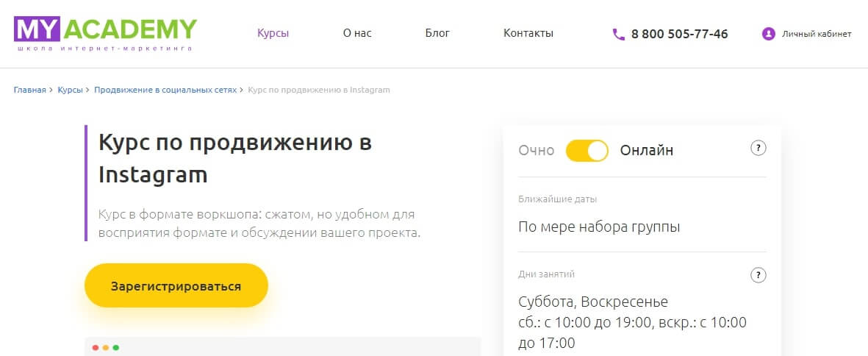Open the help icon beside Онлайн toggle
Image resolution: width=868 pixels, height=356 pixels.
coord(758,149)
